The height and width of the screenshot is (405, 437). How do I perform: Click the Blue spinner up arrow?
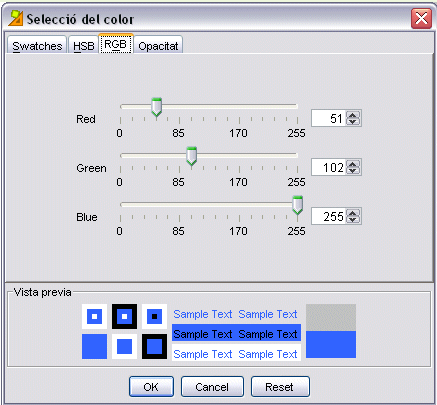353,213
